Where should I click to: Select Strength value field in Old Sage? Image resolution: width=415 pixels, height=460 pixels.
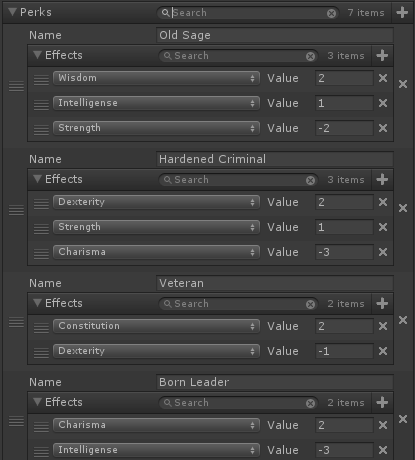point(344,128)
